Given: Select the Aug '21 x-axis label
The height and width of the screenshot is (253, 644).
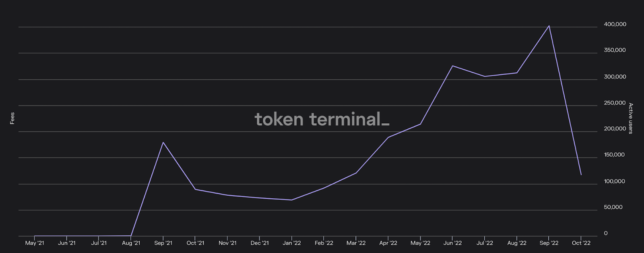Looking at the screenshot, I should point(131,243).
